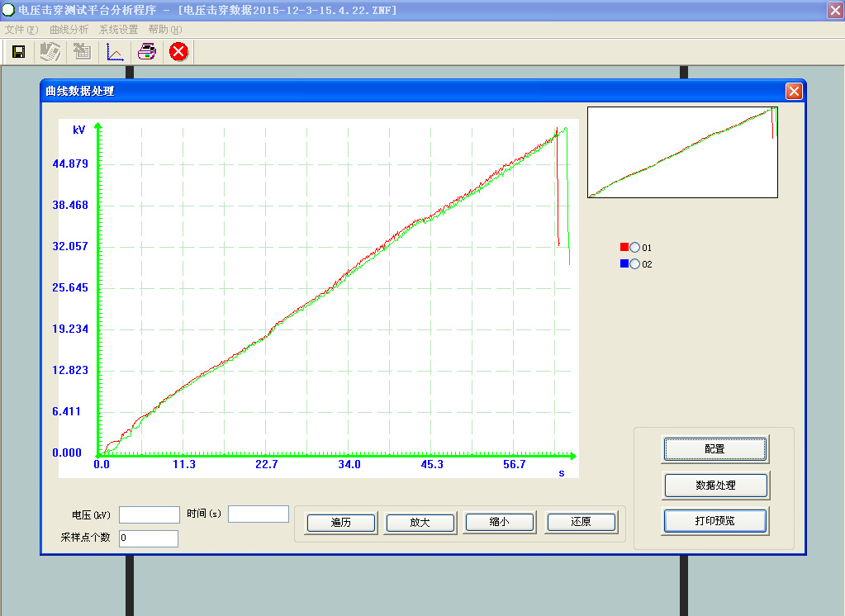Viewport: 845px width, 616px height.
Task: Click the application icon in the title bar
Action: (8, 10)
